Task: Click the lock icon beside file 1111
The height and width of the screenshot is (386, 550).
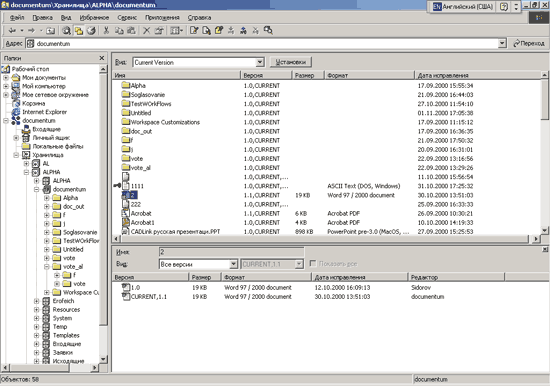Action: [118, 186]
